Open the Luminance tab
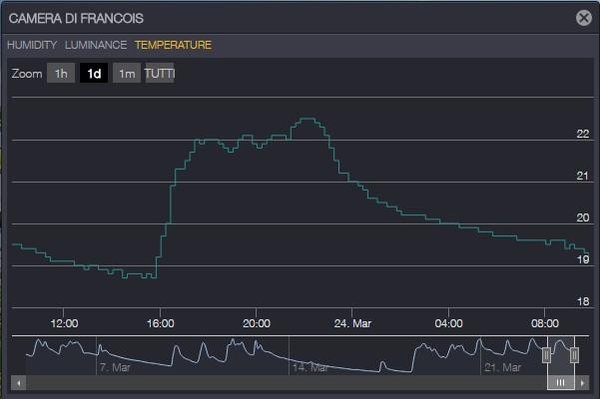This screenshot has width=600, height=399. (x=96, y=45)
